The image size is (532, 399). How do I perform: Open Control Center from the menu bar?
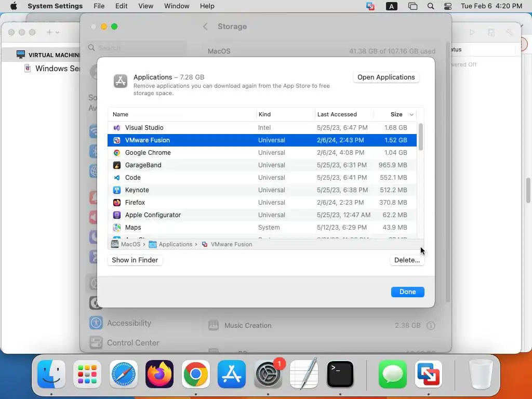(448, 6)
